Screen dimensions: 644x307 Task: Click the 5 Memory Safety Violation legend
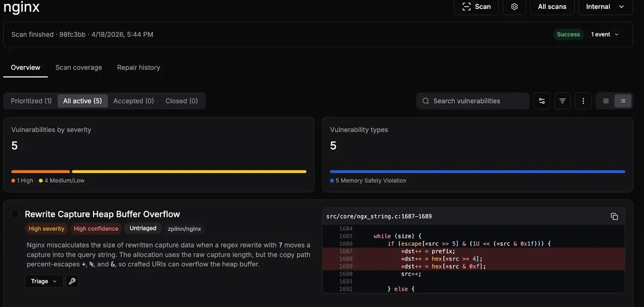click(368, 181)
